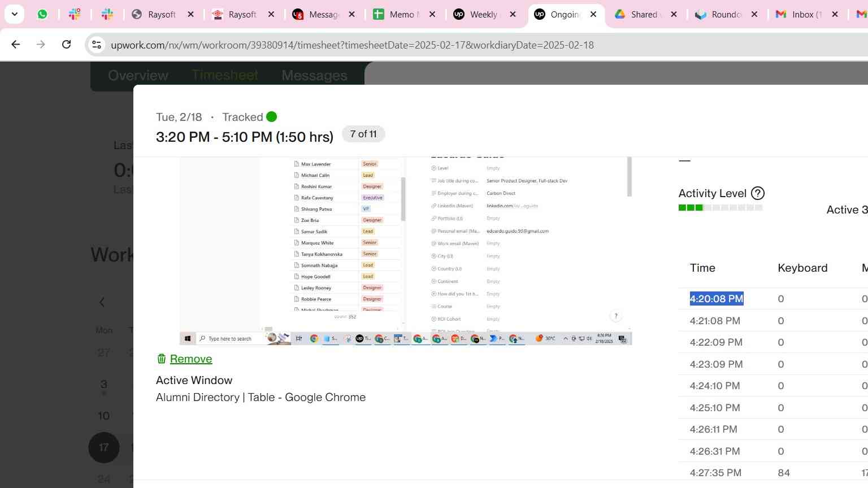This screenshot has width=868, height=488.
Task: Select day 3 in the background calendar
Action: pyautogui.click(x=104, y=384)
